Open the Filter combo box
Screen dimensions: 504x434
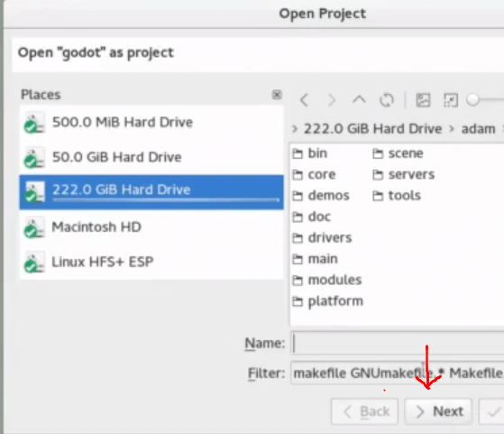398,374
